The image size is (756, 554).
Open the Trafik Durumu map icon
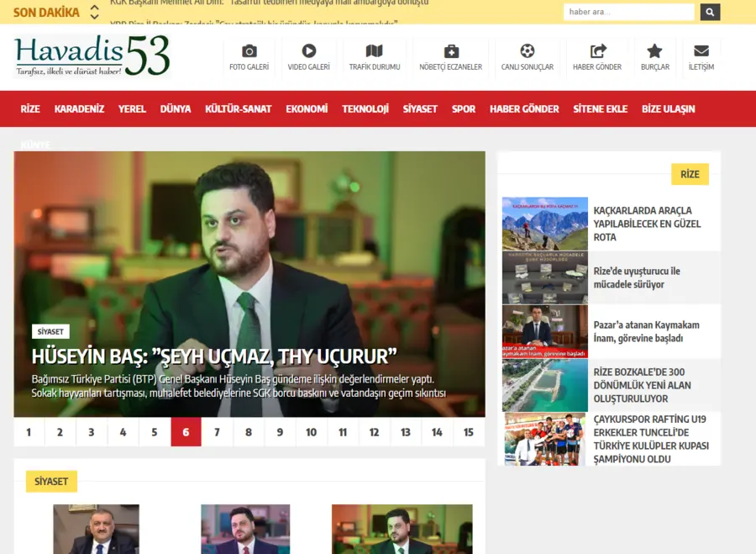click(x=374, y=51)
